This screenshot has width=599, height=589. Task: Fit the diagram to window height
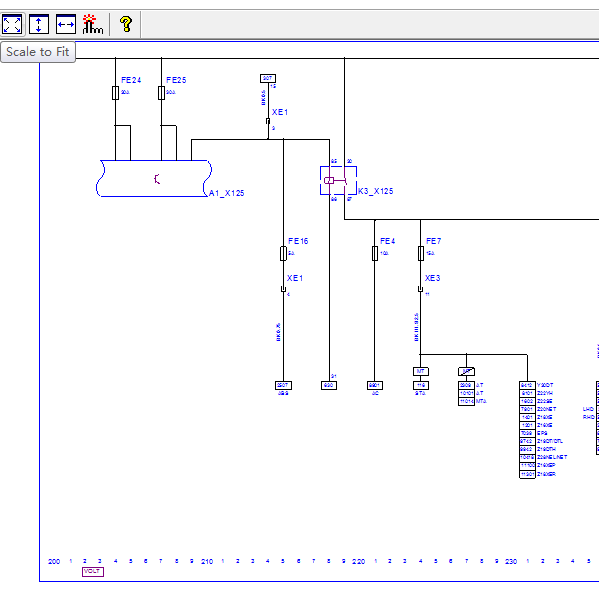point(39,25)
